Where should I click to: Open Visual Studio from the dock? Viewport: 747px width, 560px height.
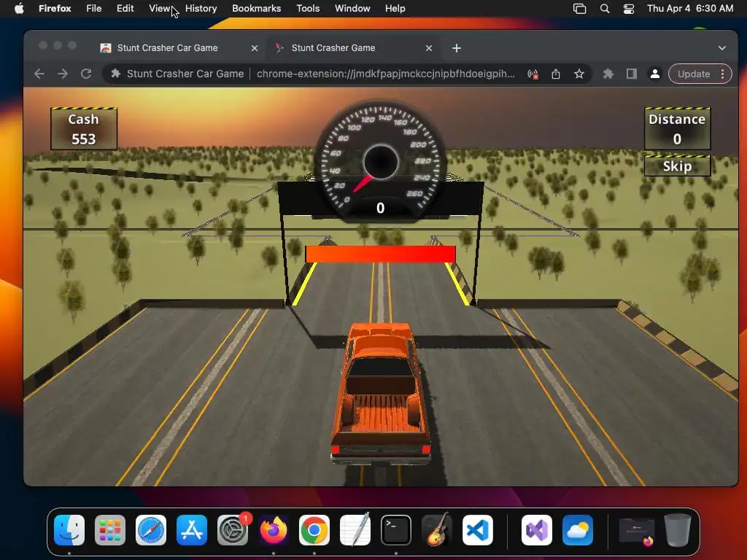[536, 530]
